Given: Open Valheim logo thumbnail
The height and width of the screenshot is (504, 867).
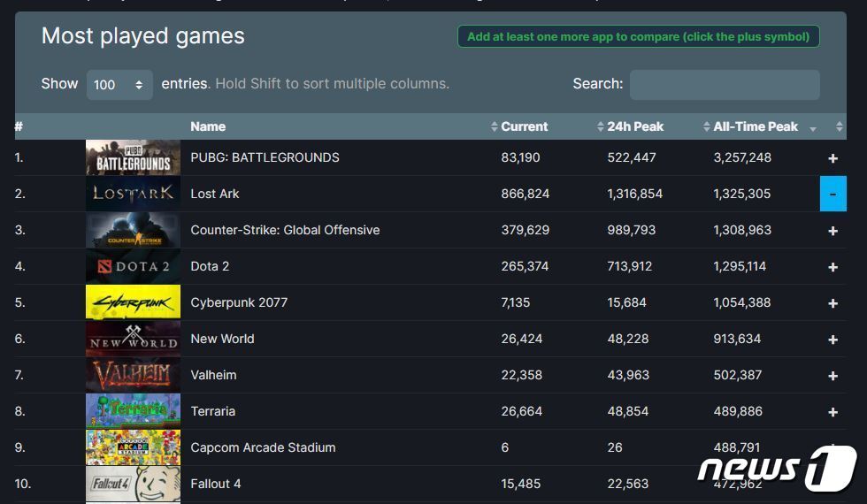Looking at the screenshot, I should (x=133, y=375).
